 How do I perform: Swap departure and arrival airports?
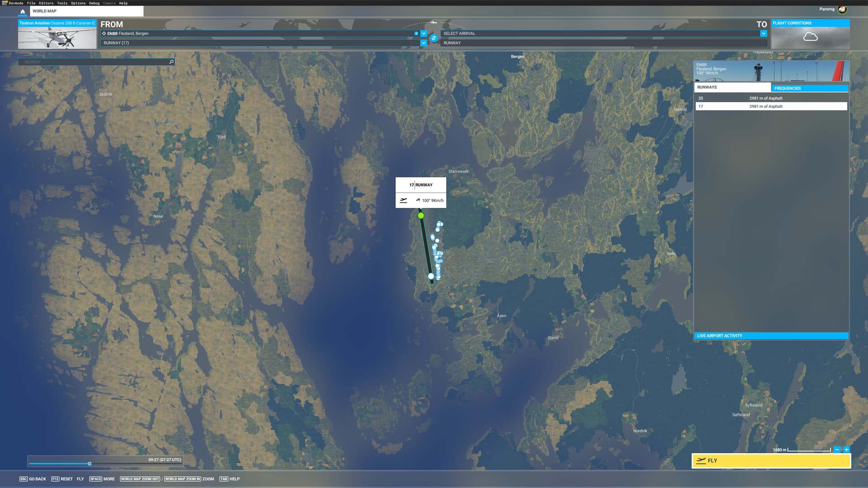(434, 38)
